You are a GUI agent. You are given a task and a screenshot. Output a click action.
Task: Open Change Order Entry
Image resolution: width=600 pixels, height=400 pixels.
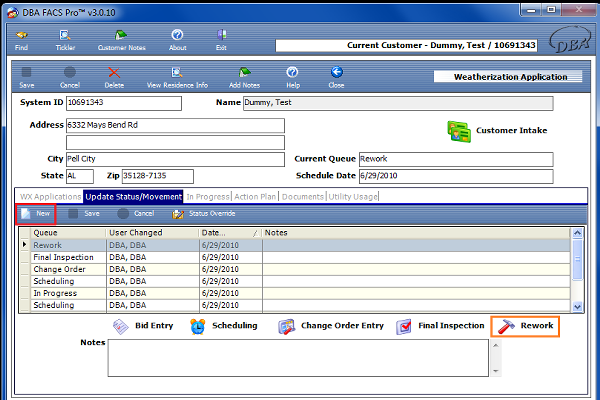click(x=331, y=326)
